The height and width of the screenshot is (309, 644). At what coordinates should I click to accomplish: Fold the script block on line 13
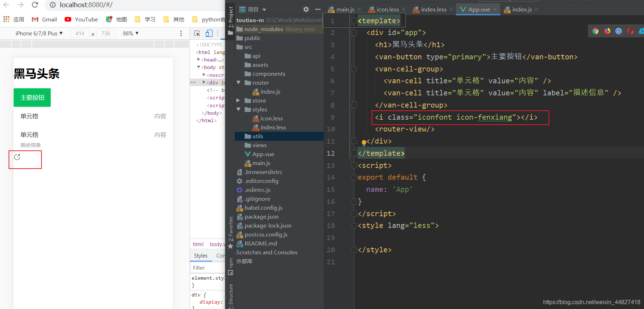(x=354, y=166)
